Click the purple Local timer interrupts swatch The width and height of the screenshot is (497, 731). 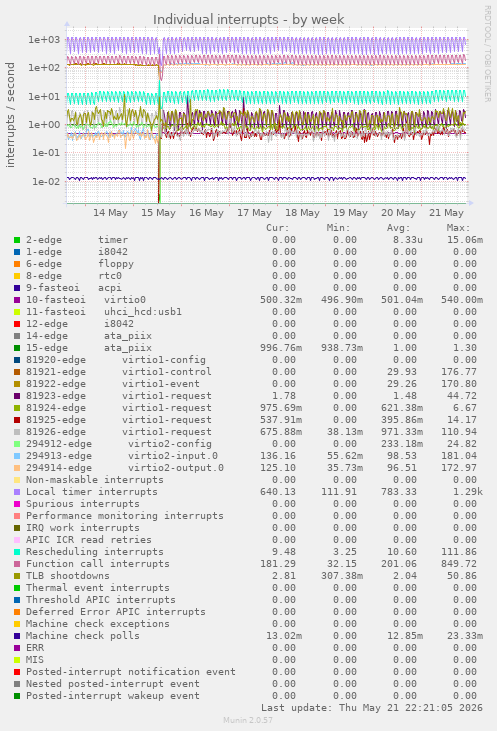pos(17,492)
